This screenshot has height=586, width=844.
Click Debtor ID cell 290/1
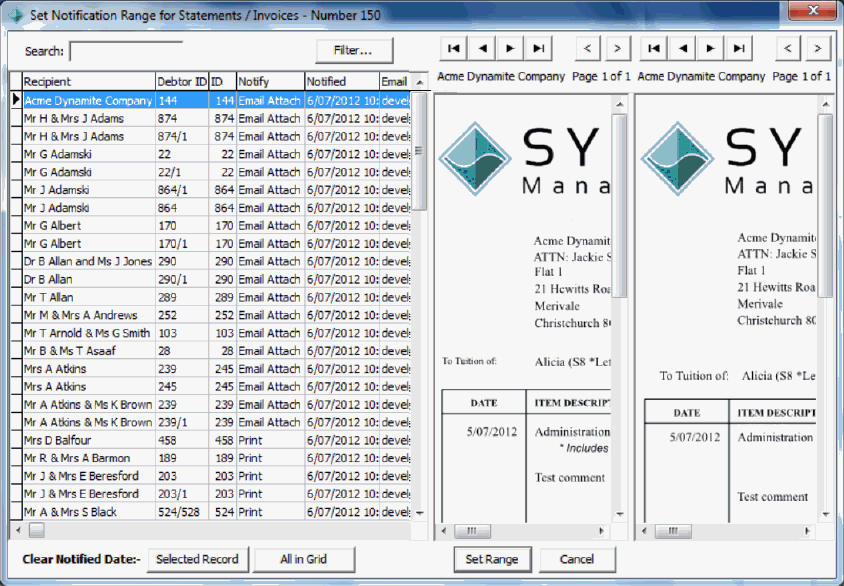182,279
